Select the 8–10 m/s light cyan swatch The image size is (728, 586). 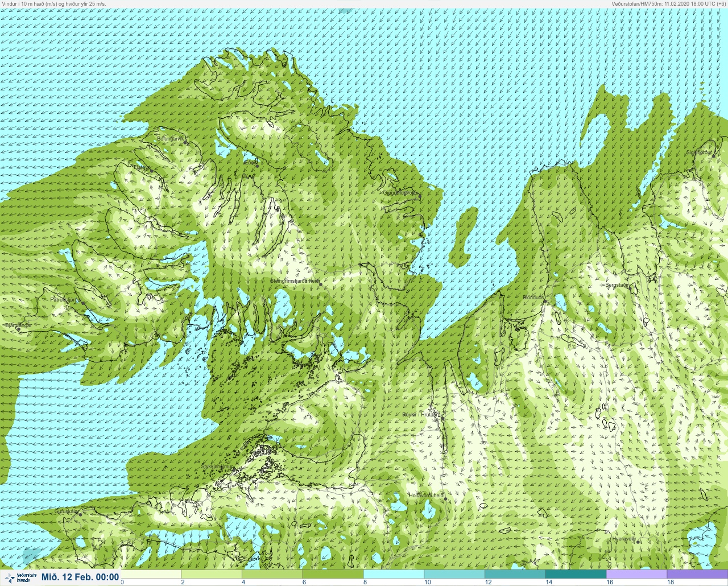pos(394,574)
